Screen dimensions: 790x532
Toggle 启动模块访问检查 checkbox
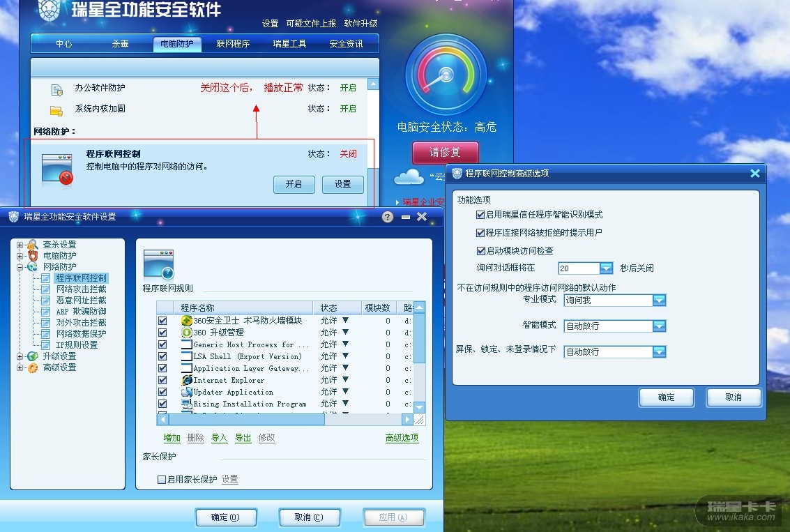coord(480,251)
